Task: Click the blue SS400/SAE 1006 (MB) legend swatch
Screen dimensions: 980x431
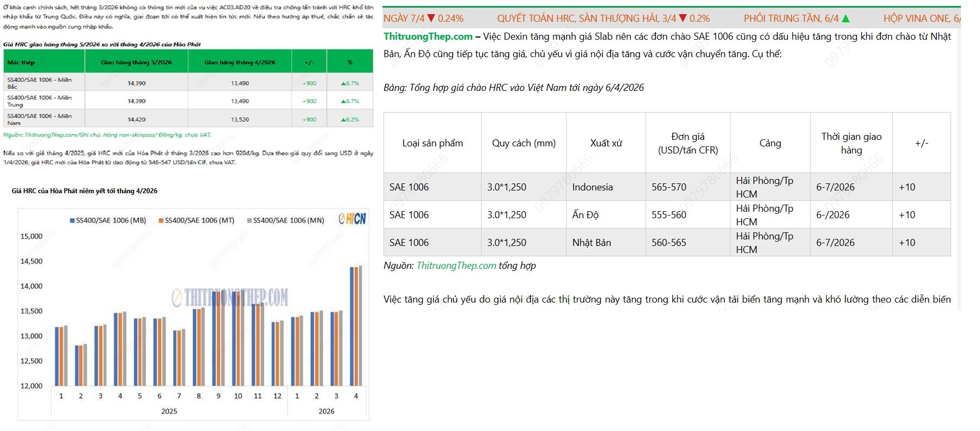Action: click(72, 220)
